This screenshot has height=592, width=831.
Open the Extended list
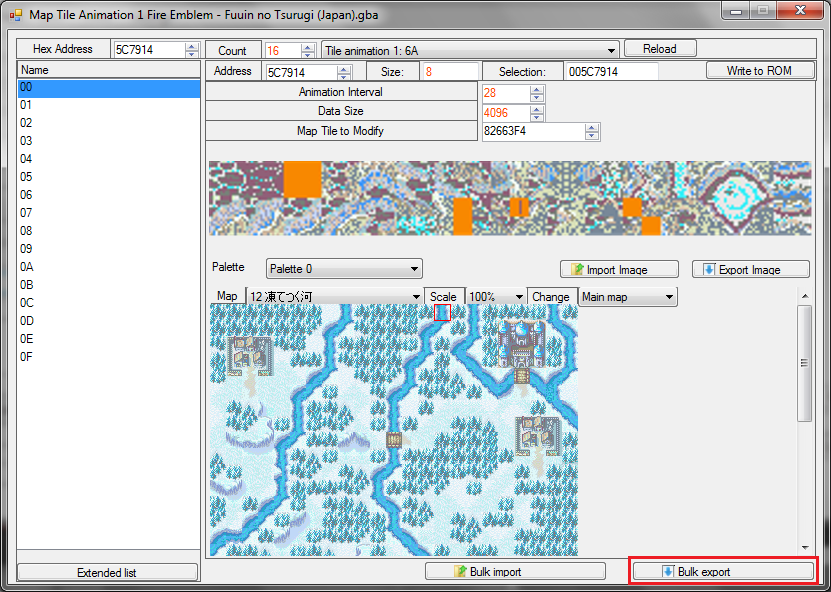(x=107, y=572)
